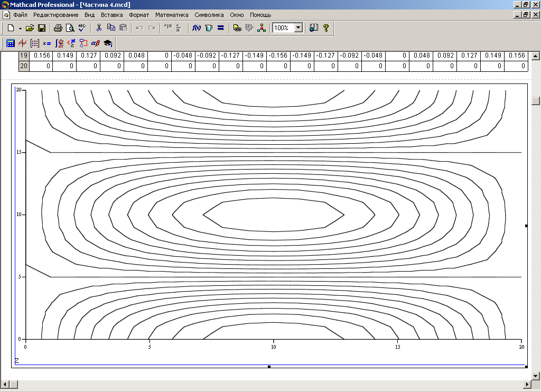Open the Resource Center book icon
541x392 pixels.
coord(314,28)
